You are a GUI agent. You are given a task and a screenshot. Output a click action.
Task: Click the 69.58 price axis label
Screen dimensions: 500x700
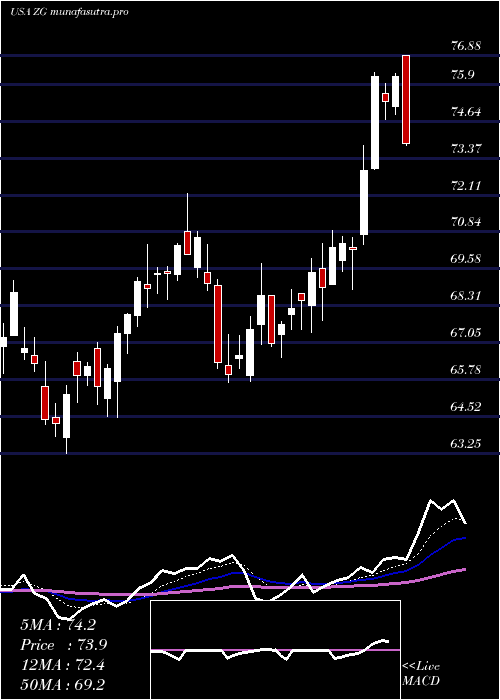tap(467, 258)
